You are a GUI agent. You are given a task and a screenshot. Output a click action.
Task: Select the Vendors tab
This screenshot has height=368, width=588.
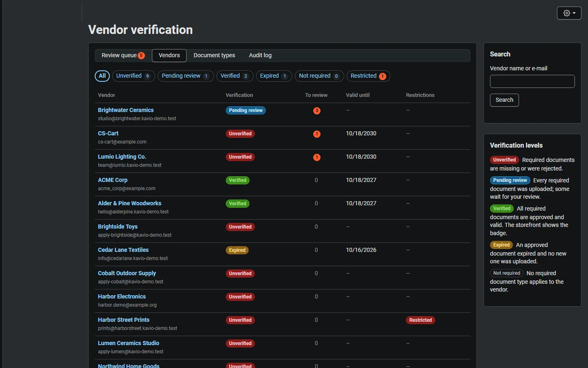(169, 56)
